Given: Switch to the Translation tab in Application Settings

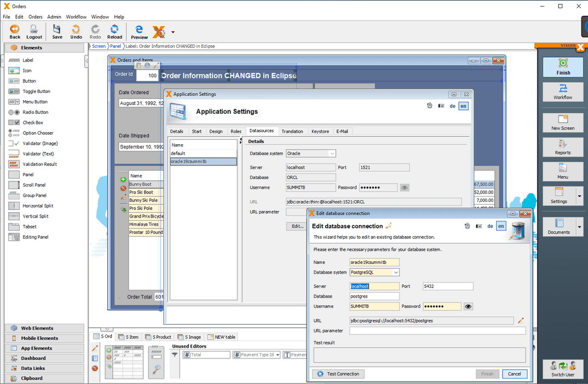Looking at the screenshot, I should pyautogui.click(x=293, y=131).
